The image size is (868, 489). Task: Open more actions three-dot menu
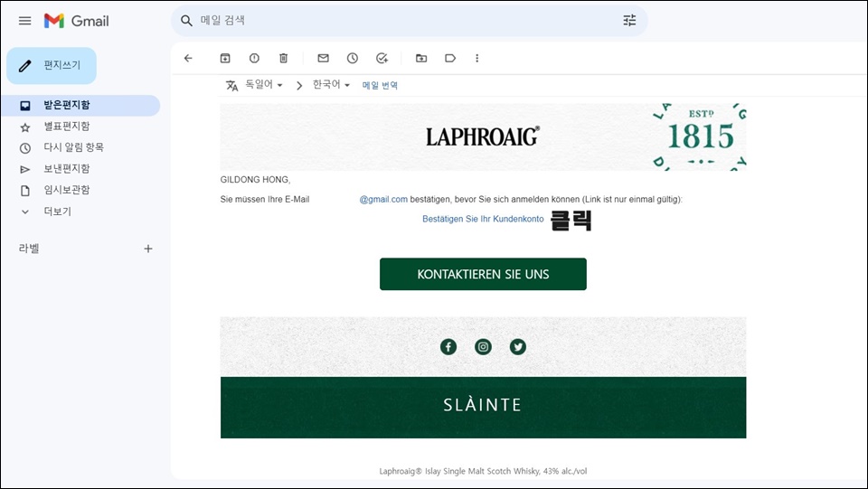click(x=477, y=58)
